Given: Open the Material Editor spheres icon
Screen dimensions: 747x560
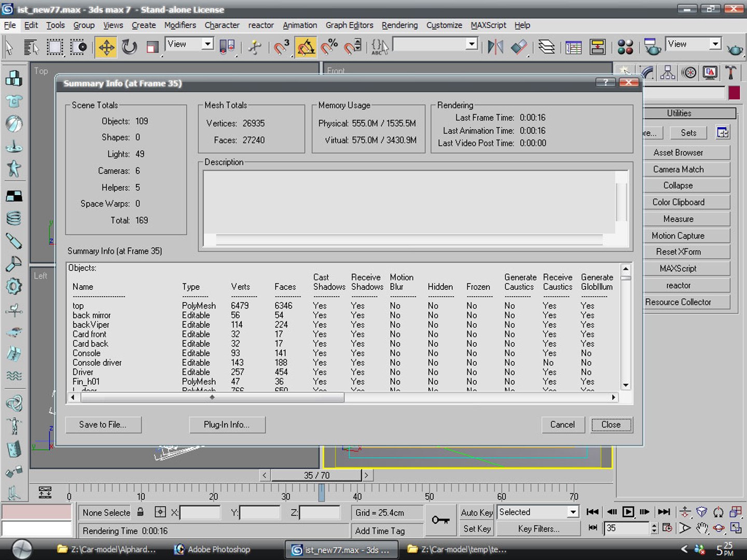Looking at the screenshot, I should click(625, 48).
